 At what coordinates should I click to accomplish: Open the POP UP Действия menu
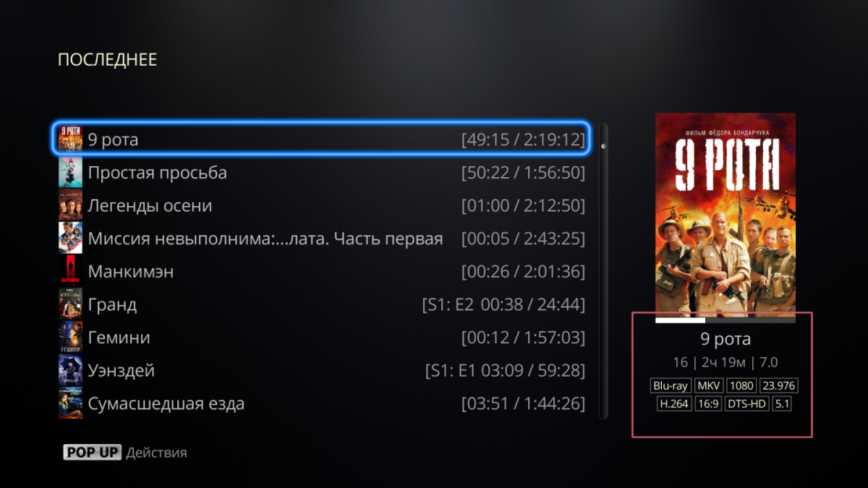[124, 453]
